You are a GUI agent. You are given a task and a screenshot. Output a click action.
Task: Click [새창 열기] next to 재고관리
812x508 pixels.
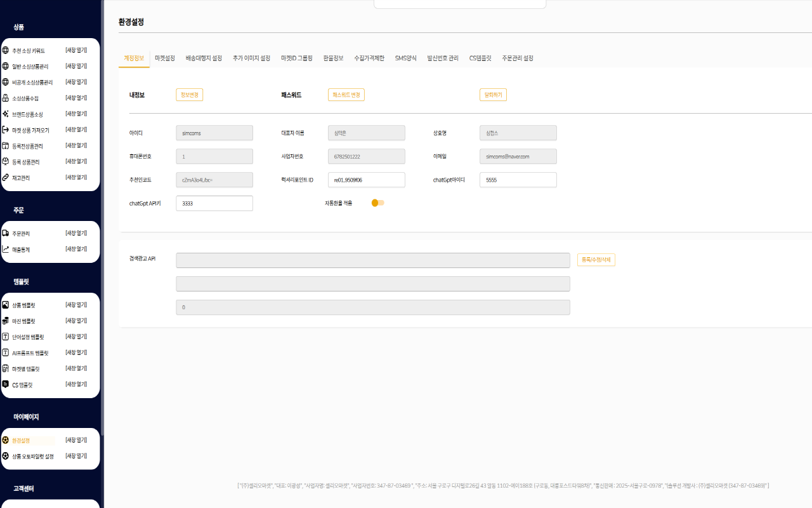coord(76,177)
